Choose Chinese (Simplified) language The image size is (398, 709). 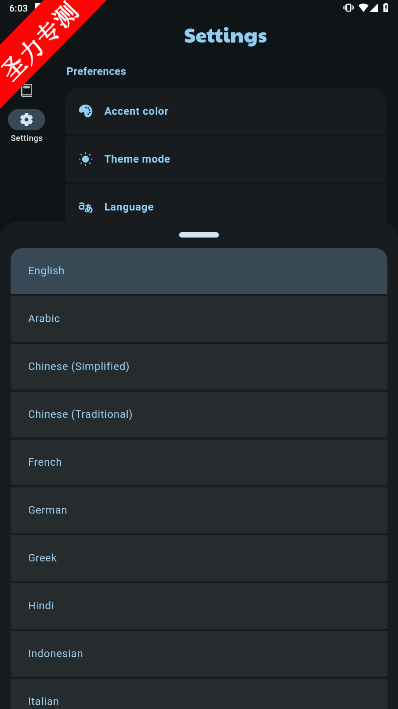(199, 367)
